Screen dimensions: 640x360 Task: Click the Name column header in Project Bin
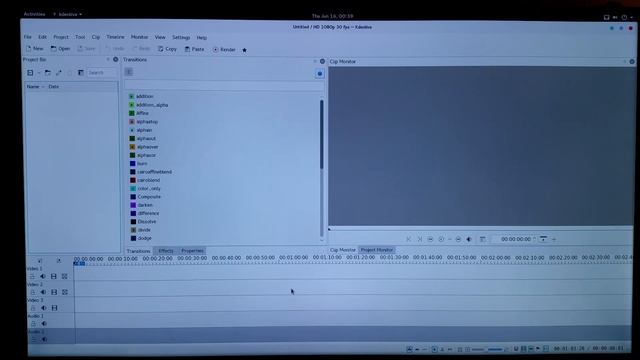pyautogui.click(x=33, y=87)
